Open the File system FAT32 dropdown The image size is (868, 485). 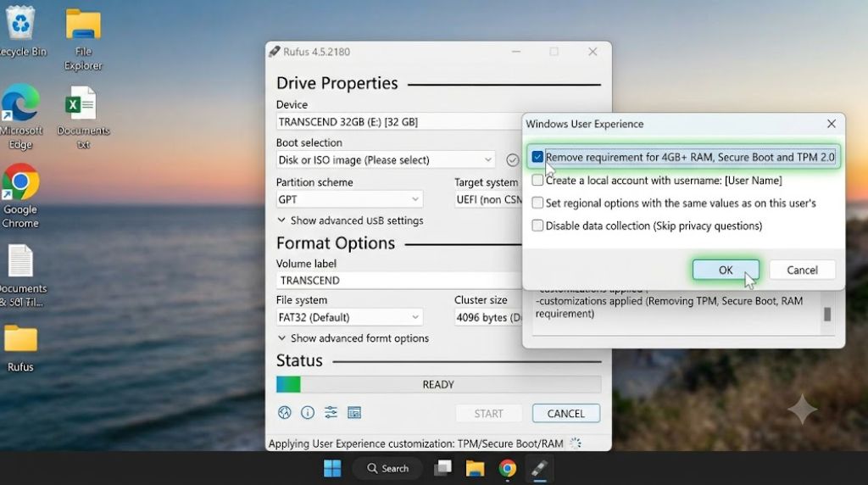349,317
